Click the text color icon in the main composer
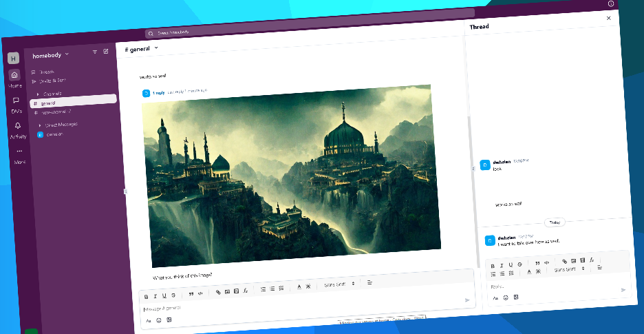 pos(299,286)
